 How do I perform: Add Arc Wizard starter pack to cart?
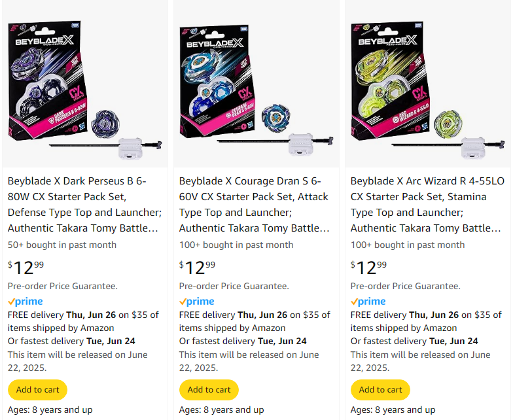pyautogui.click(x=381, y=390)
